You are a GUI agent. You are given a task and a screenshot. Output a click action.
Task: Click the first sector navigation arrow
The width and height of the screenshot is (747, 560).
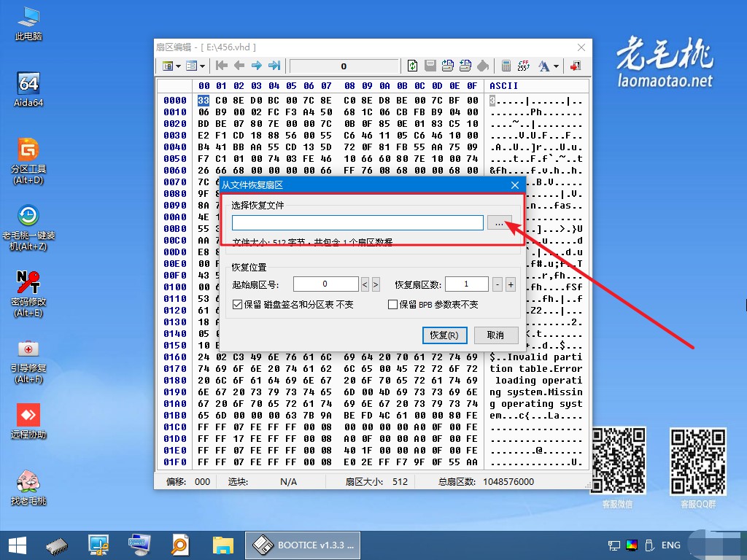(222, 66)
